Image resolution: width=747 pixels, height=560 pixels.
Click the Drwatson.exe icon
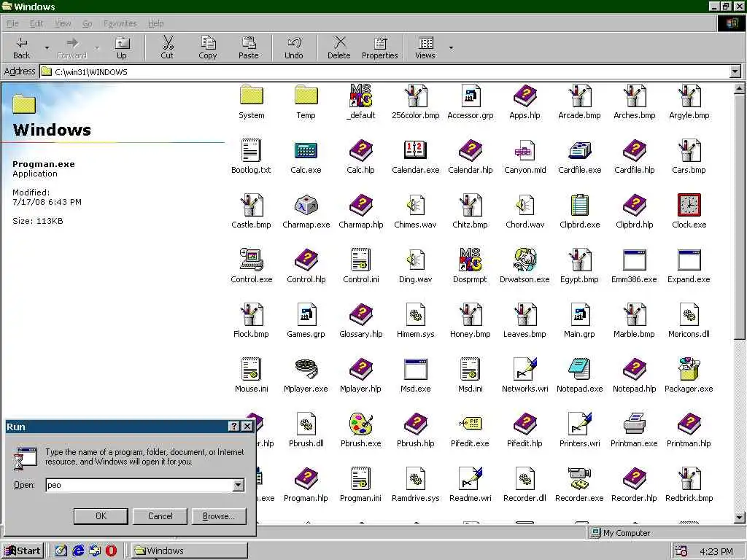525,260
